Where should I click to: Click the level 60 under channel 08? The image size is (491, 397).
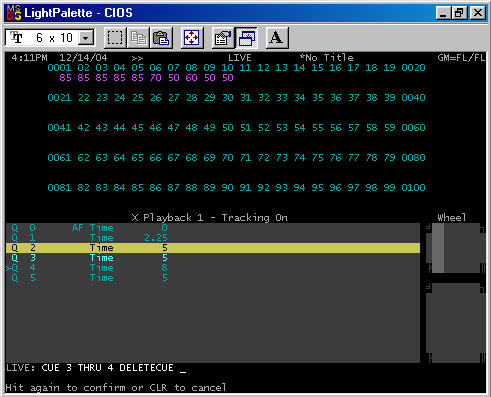[x=191, y=78]
